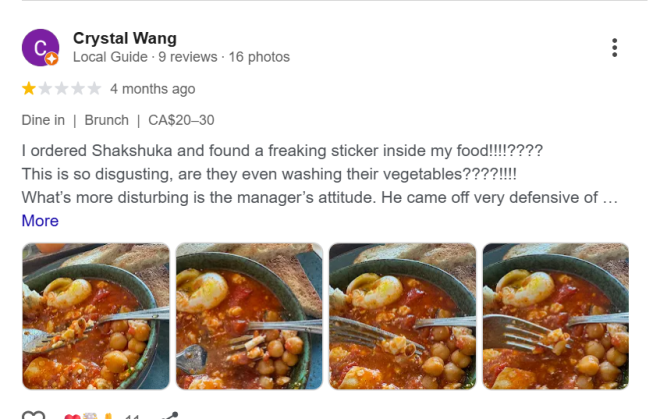Click the second gray rating star
This screenshot has height=419, width=660.
45,89
